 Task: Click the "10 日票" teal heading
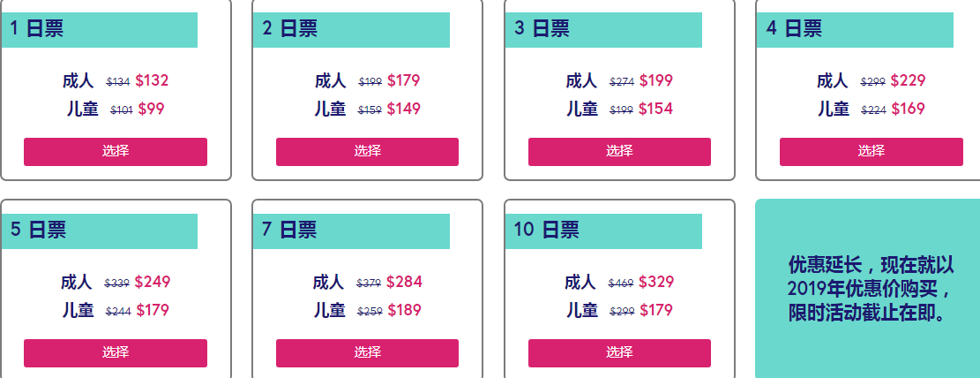click(x=603, y=231)
